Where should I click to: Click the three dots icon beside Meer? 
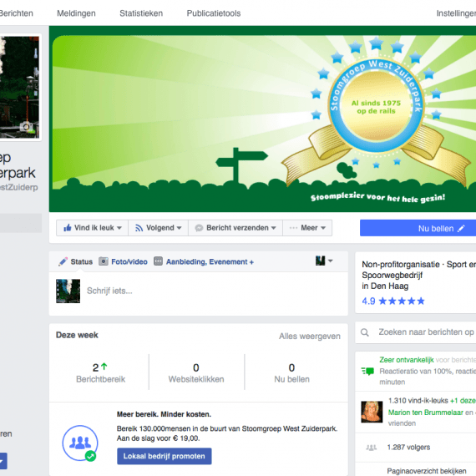(x=293, y=228)
